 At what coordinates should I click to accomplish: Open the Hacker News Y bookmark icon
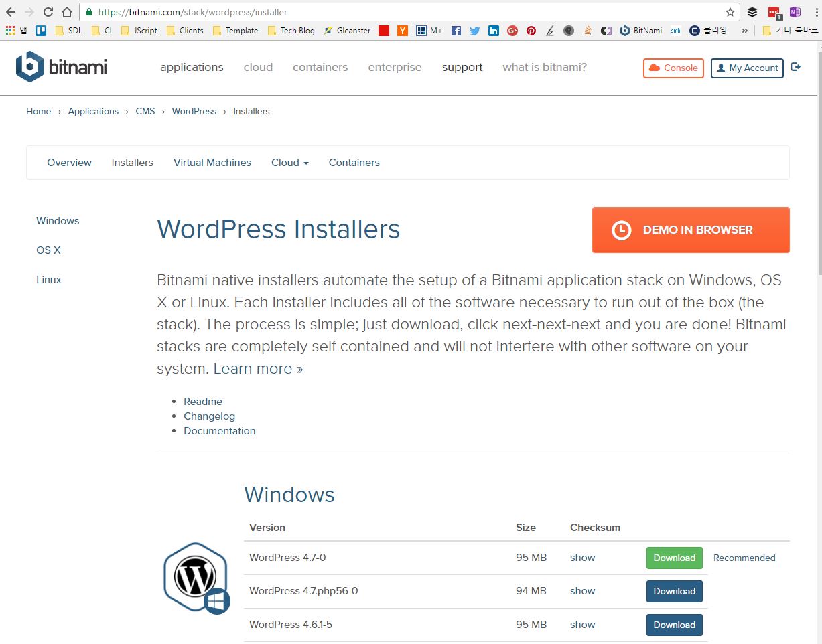(403, 31)
